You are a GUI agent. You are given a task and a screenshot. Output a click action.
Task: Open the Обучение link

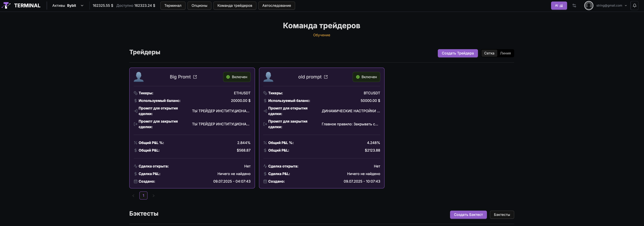coord(321,35)
